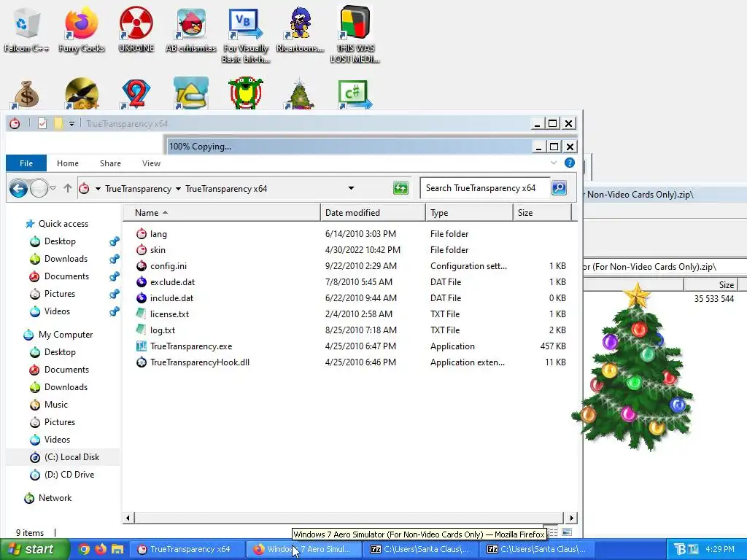Open the Ricartoons desktop shortcut
The height and width of the screenshot is (560, 747).
(x=300, y=29)
